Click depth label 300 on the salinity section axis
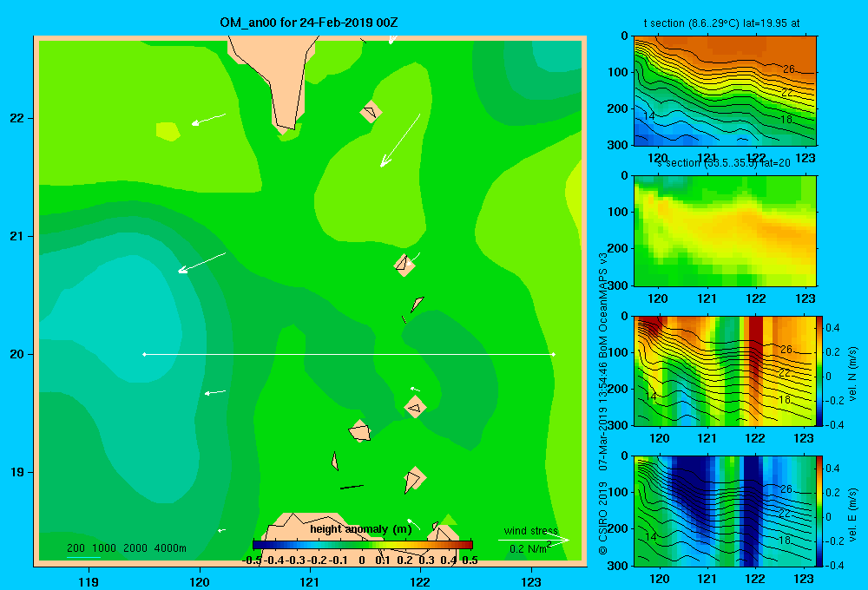Viewport: 868px width, 590px height. coord(618,285)
